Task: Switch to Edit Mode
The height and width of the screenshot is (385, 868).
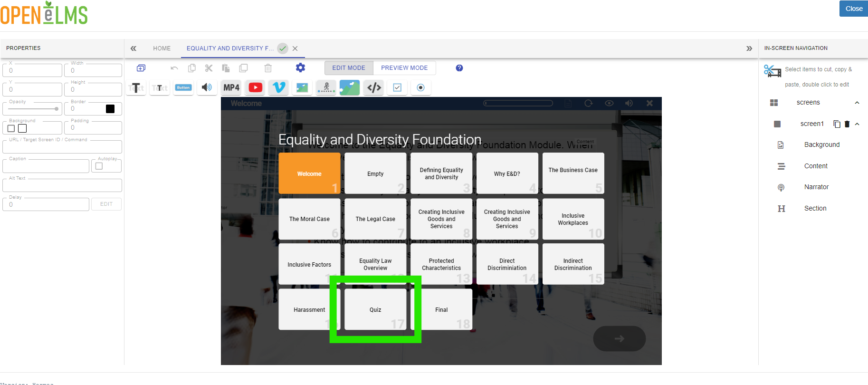Action: [x=349, y=68]
